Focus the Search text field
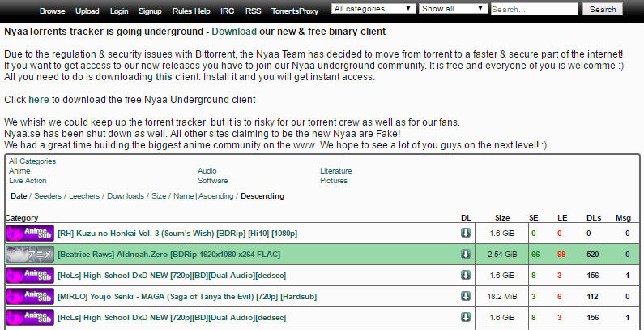Image resolution: width=644 pixels, height=330 pixels. 534,9
